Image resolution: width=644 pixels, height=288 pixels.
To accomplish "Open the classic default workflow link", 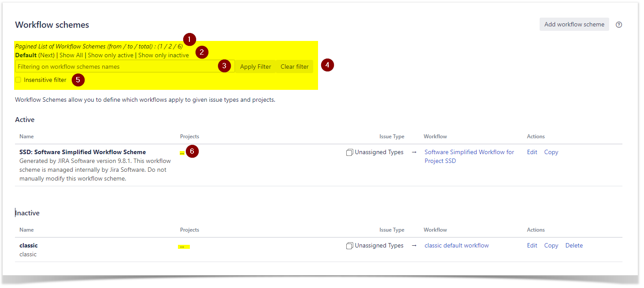I will point(456,245).
